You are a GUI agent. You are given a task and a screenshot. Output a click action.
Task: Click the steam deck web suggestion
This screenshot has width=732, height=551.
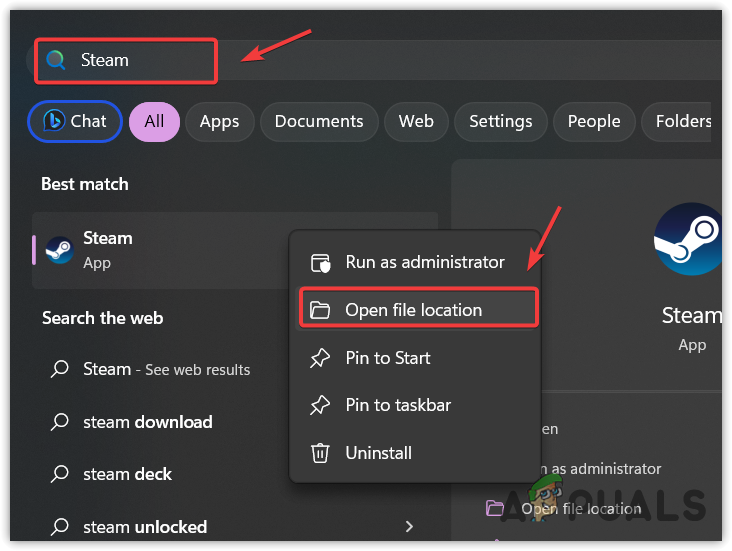[x=127, y=474]
